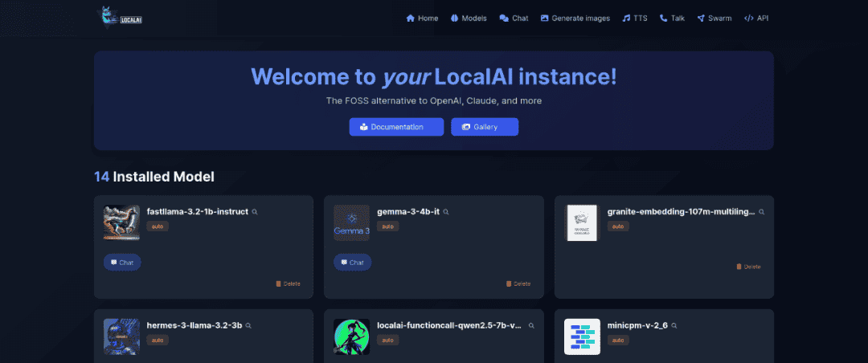Click the Documentation button
The height and width of the screenshot is (363, 868).
pos(396,127)
